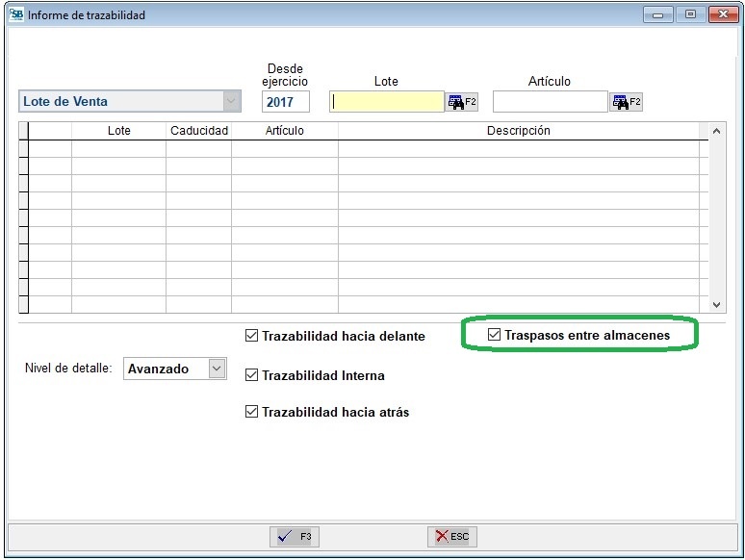This screenshot has width=745, height=560.
Task: Click the Lote search F2 binoculars icon
Action: pos(461,102)
